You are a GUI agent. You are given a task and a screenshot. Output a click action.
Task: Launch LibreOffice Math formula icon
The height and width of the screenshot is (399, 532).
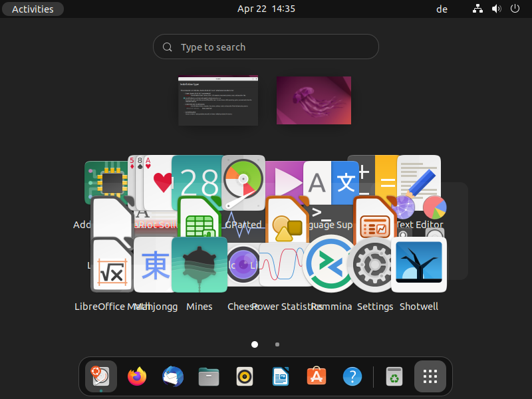(x=112, y=265)
